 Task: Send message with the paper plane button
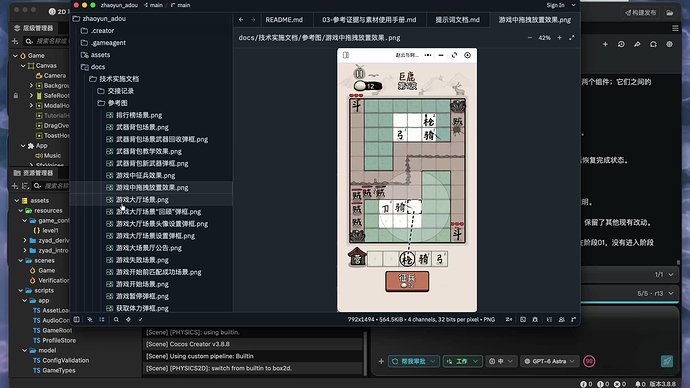(x=667, y=361)
